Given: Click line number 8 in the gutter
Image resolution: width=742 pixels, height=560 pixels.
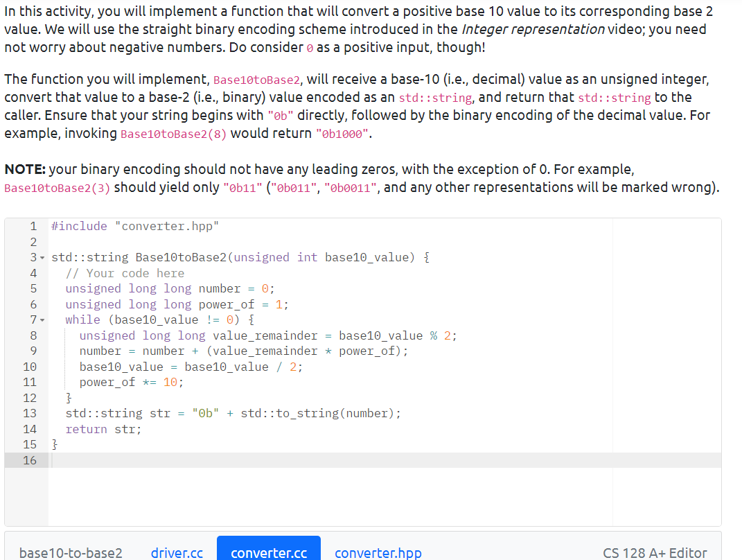Looking at the screenshot, I should 33,335.
